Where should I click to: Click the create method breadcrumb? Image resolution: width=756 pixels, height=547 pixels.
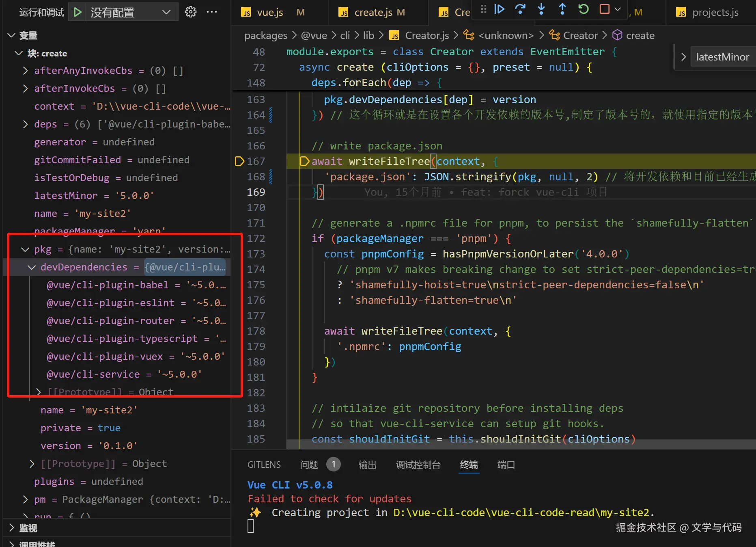(x=640, y=35)
